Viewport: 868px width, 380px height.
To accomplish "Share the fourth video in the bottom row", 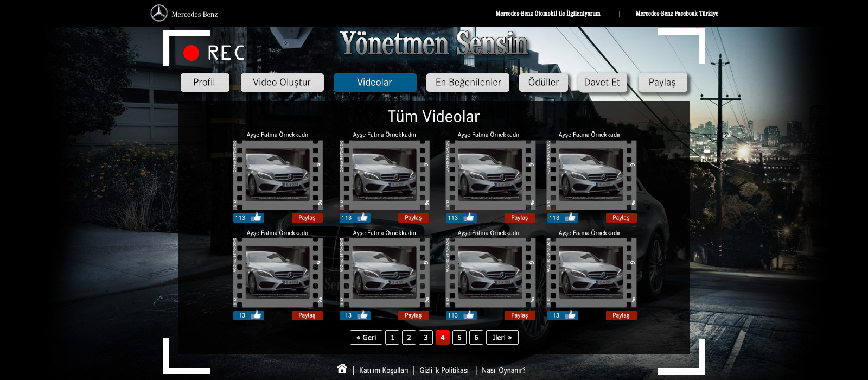I will 621,315.
